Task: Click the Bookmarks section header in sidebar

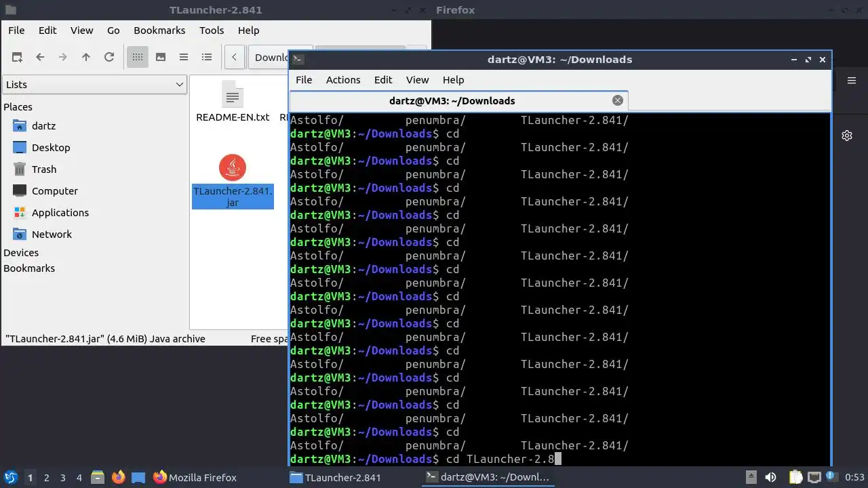Action: (x=29, y=268)
